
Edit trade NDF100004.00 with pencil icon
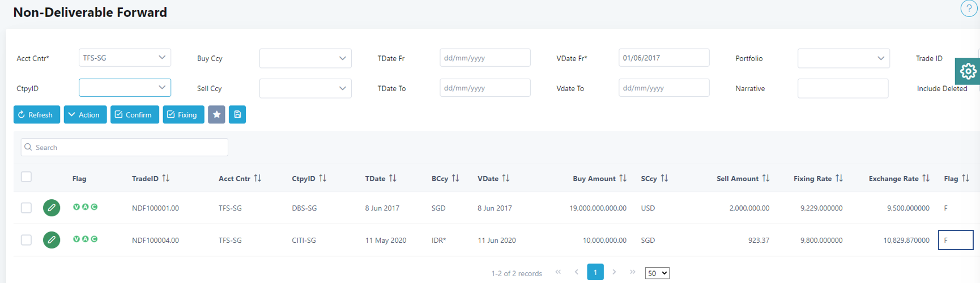[52, 240]
